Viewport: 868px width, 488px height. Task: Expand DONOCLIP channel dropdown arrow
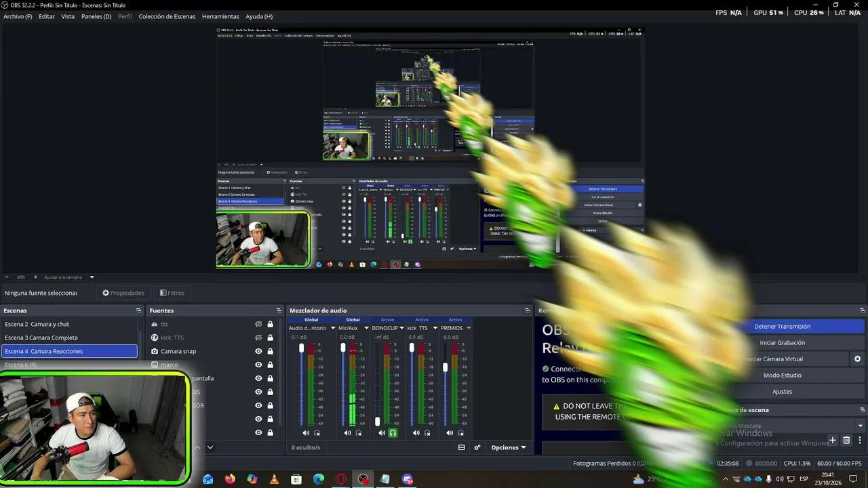(x=402, y=328)
